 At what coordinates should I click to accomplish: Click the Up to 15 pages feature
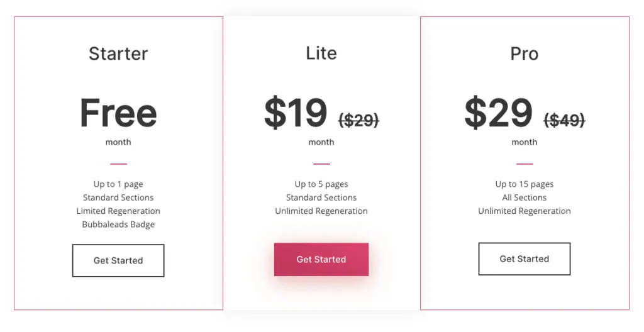(x=524, y=184)
